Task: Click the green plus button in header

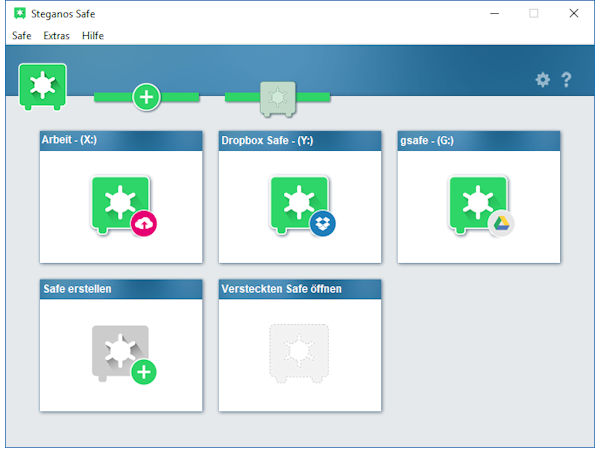Action: 146,97
